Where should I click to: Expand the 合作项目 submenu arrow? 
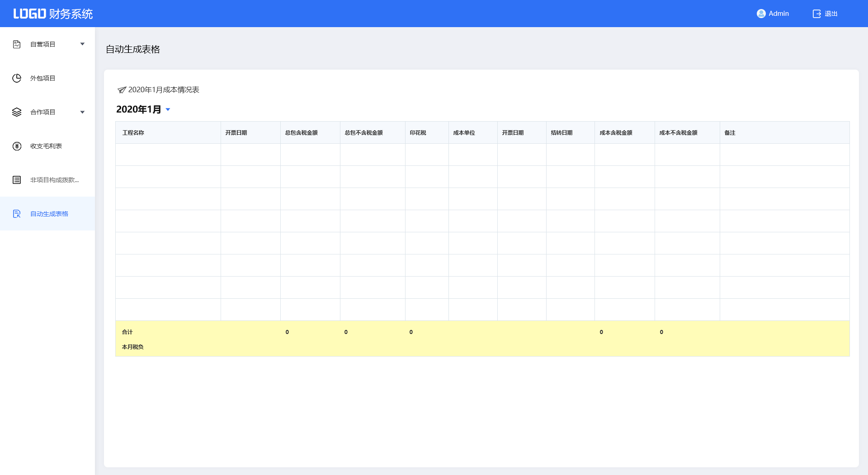tap(82, 112)
